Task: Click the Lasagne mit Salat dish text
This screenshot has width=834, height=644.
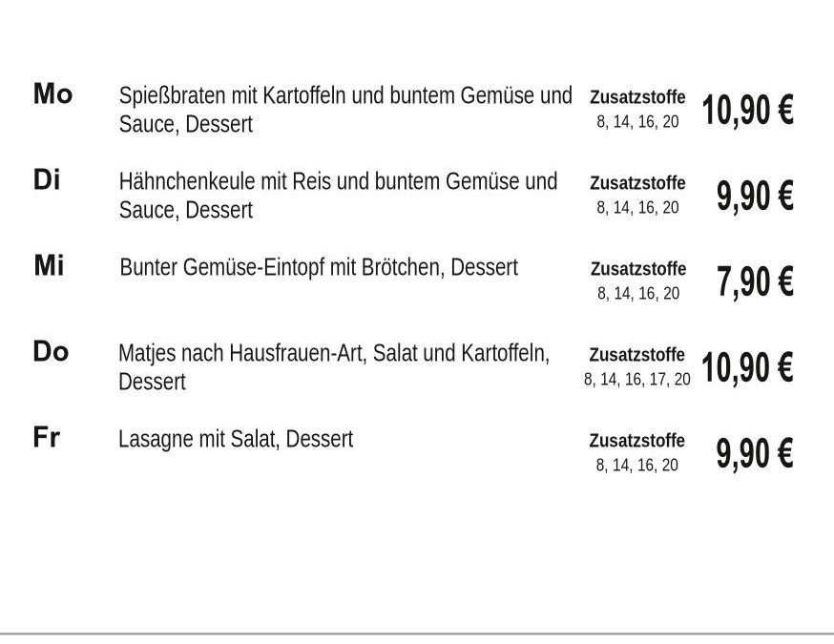Action: tap(236, 439)
